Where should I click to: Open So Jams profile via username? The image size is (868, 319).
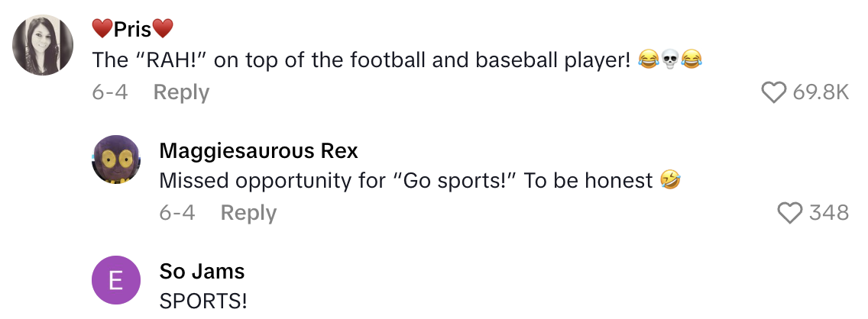(202, 271)
